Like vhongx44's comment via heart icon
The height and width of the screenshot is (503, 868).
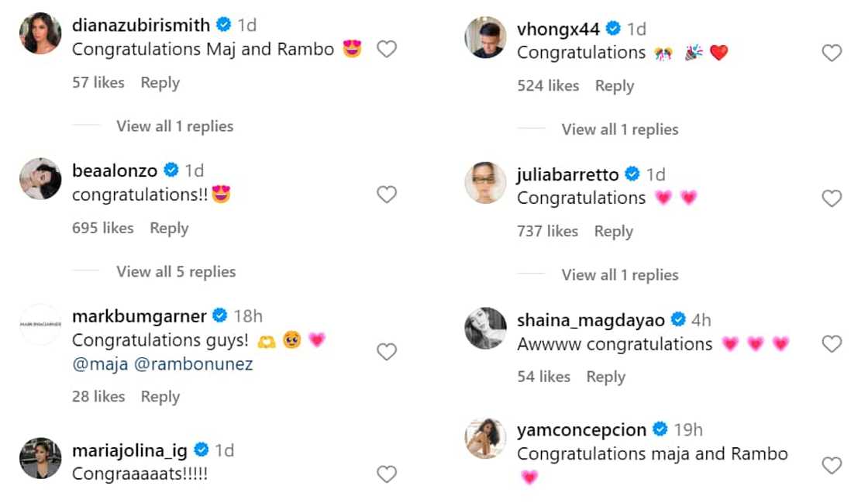click(x=832, y=53)
